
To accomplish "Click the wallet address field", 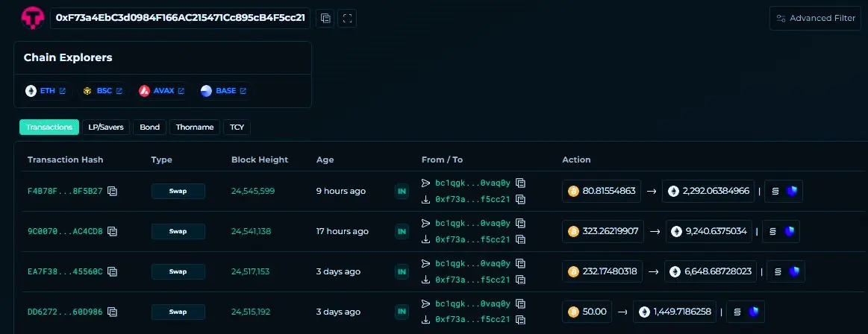I will pos(180,18).
